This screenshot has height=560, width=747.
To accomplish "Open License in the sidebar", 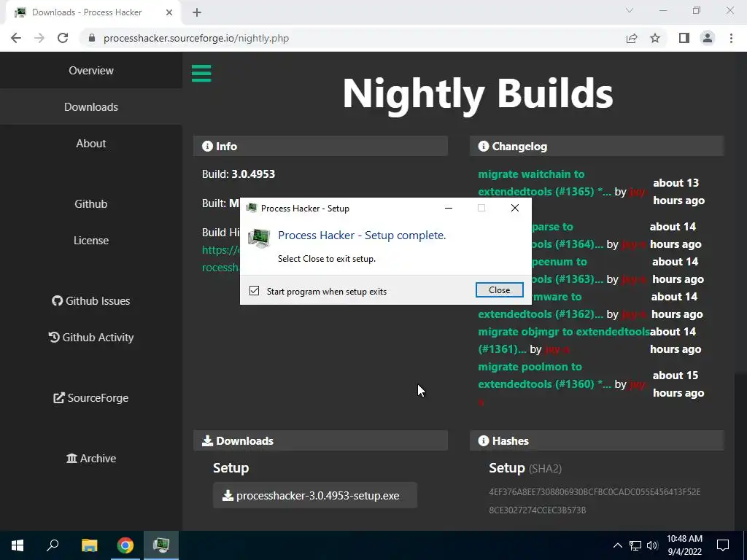I will tap(91, 241).
